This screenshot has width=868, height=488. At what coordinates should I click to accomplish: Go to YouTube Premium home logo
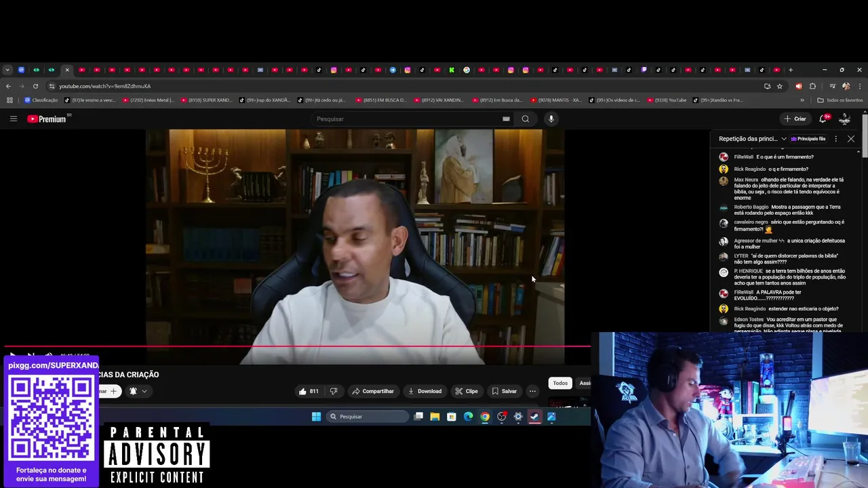pyautogui.click(x=47, y=119)
